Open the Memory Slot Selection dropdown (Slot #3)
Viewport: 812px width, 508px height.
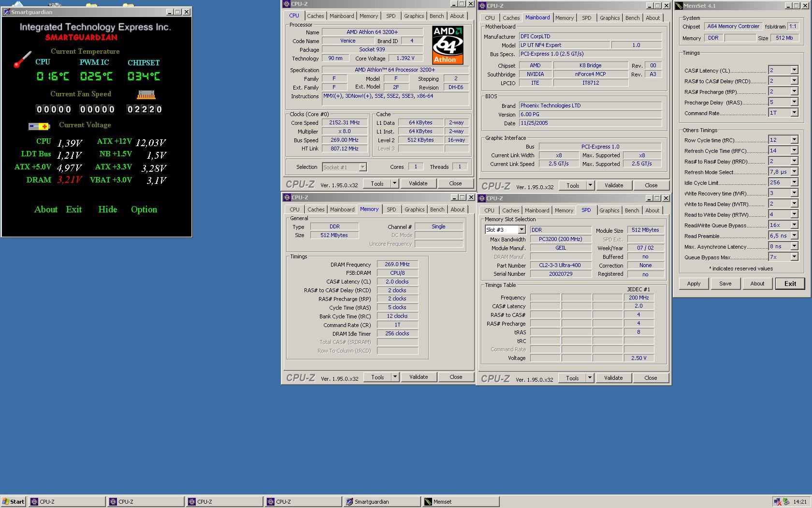(522, 230)
